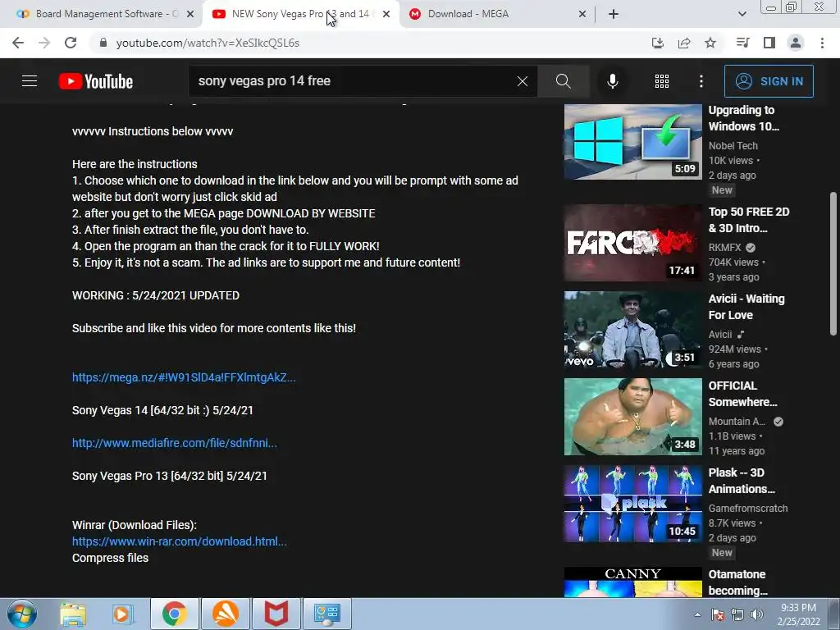This screenshot has width=840, height=630.
Task: Open Chrome three-dot menu
Action: click(822, 43)
